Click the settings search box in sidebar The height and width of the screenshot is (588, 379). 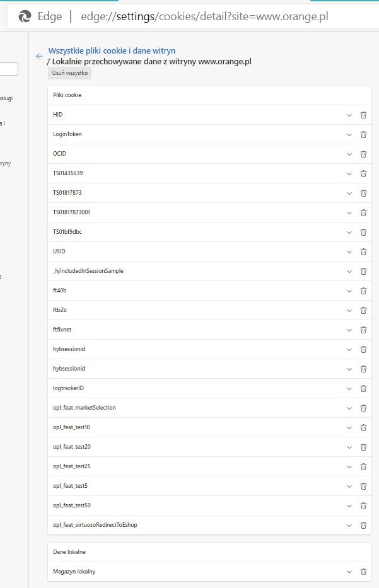click(x=9, y=69)
